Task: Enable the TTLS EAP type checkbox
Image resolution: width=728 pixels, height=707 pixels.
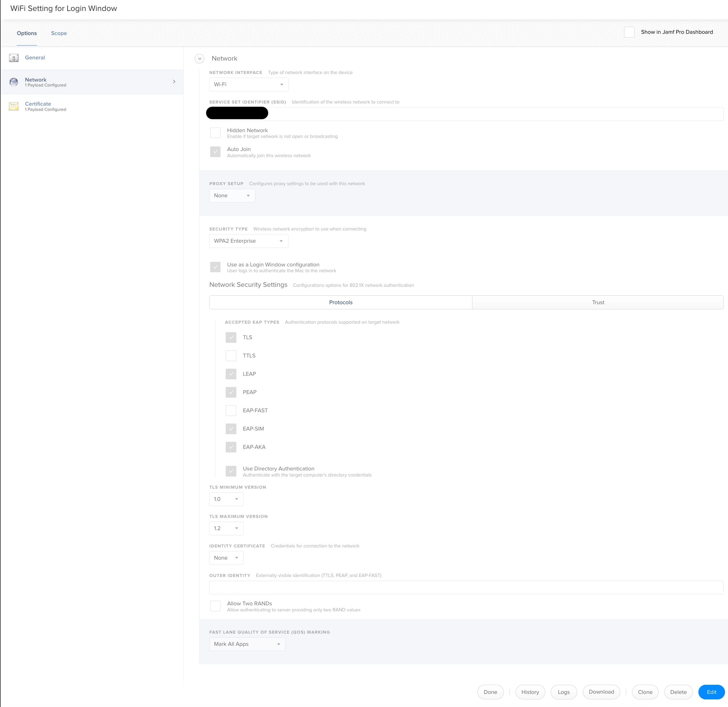Action: [231, 356]
